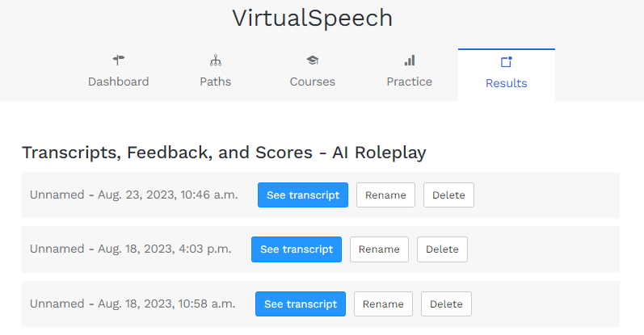This screenshot has height=335, width=644.
Task: Click the Courses graduation cap icon
Action: point(313,60)
